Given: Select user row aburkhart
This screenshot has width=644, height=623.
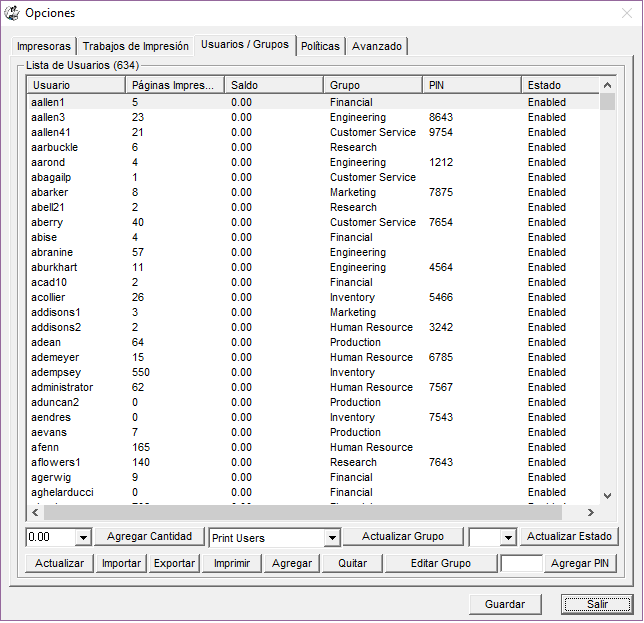Looking at the screenshot, I should [x=313, y=267].
